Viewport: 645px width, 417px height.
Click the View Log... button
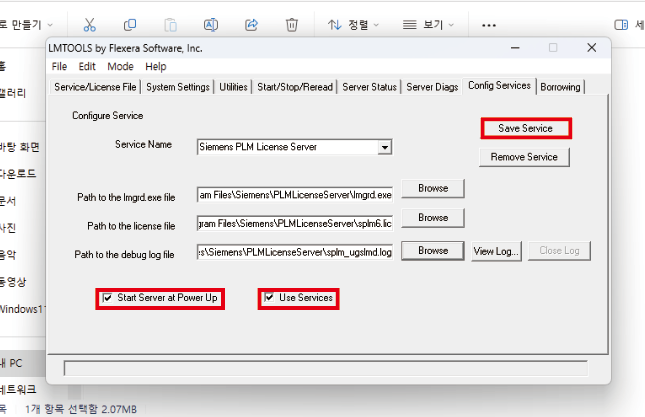pyautogui.click(x=496, y=251)
